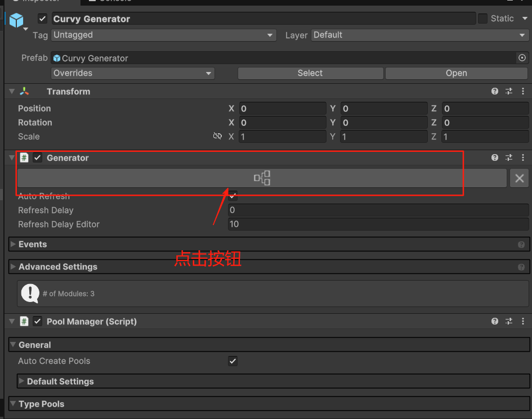Open the Static flags dropdown arrow
This screenshot has width=532, height=419.
tap(525, 19)
